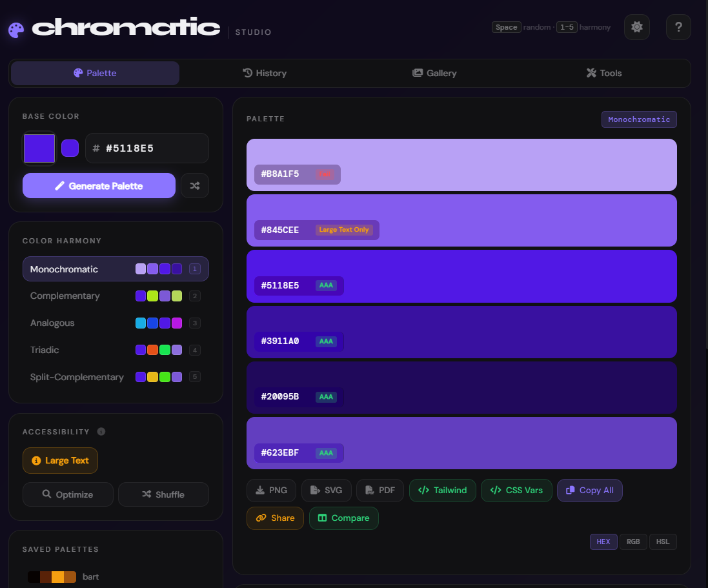708x588 pixels.
Task: Export the palette as PNG
Action: click(x=271, y=491)
